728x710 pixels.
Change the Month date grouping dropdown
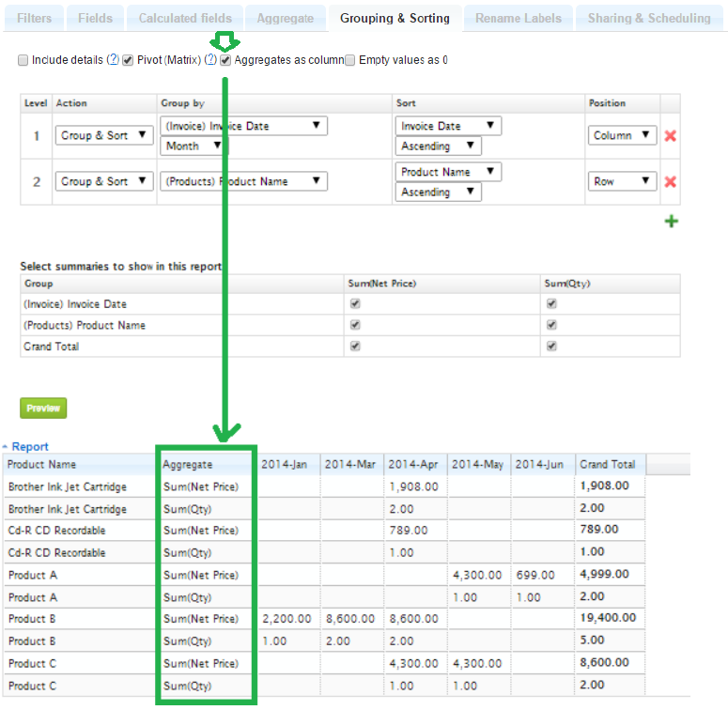194,146
